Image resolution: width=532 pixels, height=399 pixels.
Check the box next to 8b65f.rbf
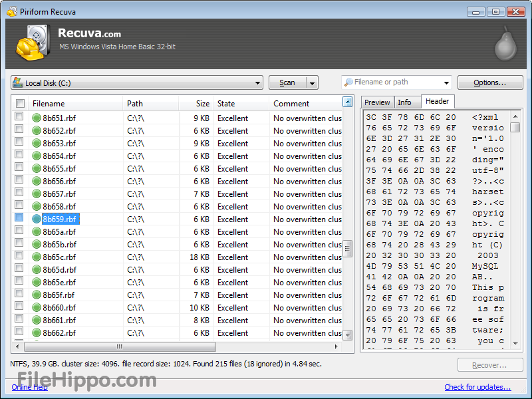click(x=19, y=295)
